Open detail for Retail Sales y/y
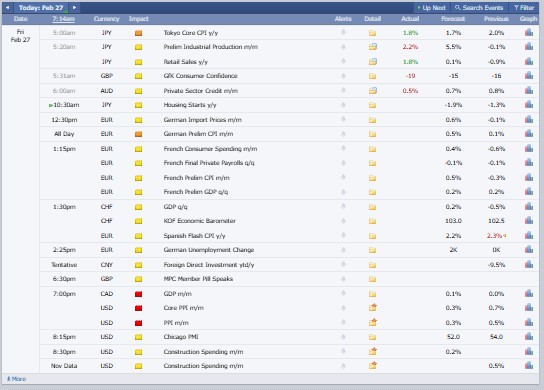 click(x=373, y=62)
